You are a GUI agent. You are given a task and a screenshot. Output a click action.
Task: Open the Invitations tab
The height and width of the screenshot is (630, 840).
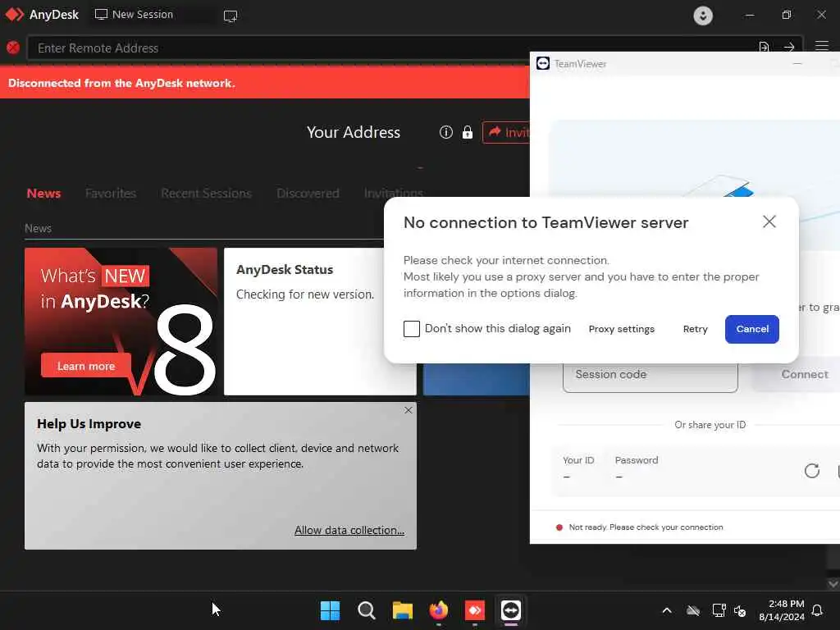[393, 192]
